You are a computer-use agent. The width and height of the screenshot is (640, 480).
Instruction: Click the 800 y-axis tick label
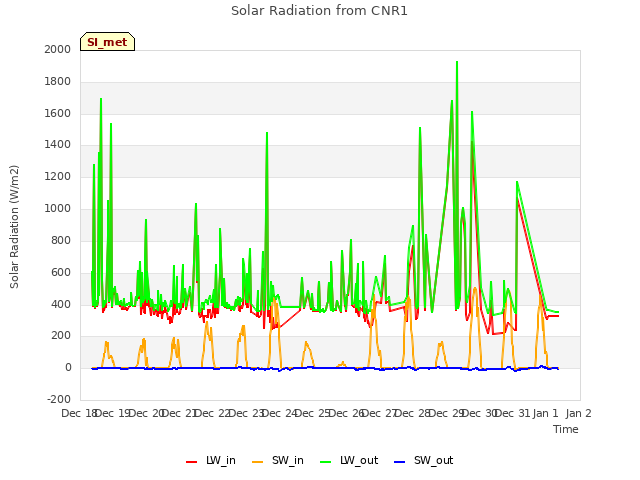tap(61, 240)
